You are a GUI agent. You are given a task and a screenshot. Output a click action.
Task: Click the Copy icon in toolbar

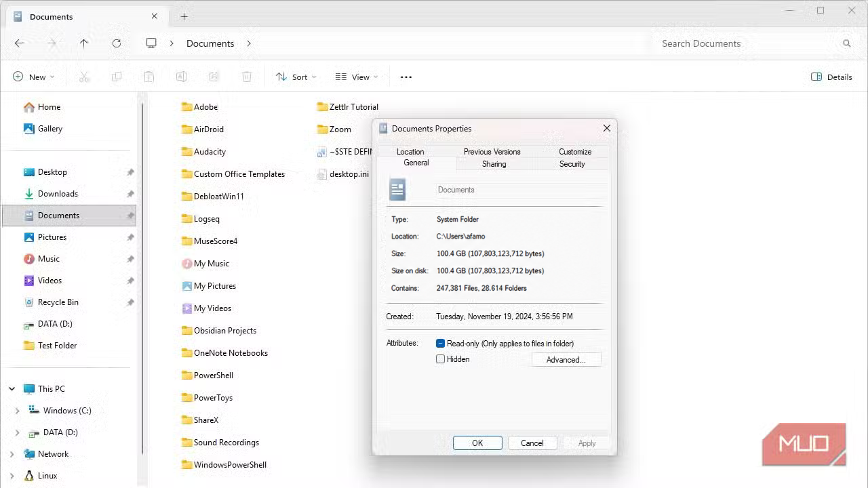117,77
